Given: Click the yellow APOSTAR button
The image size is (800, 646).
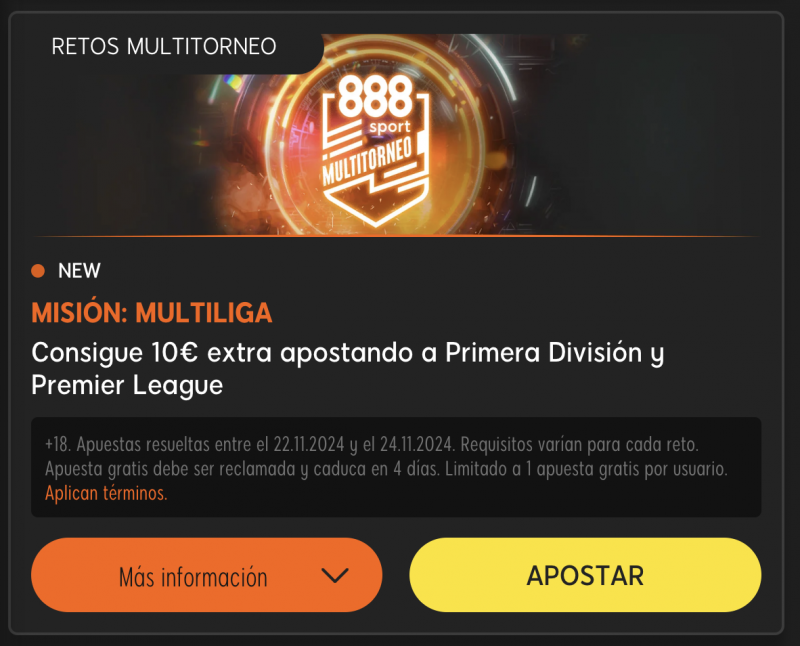Looking at the screenshot, I should tap(585, 575).
